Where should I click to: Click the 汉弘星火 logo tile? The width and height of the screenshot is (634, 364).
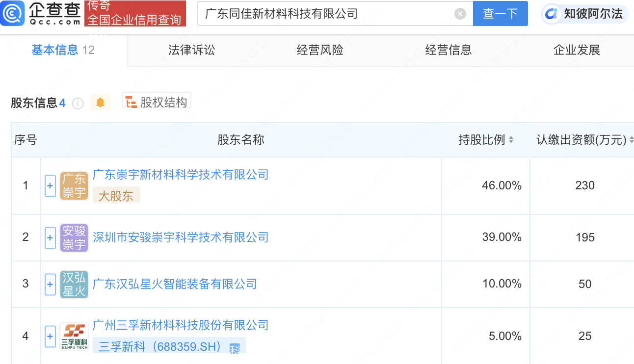[x=74, y=285]
